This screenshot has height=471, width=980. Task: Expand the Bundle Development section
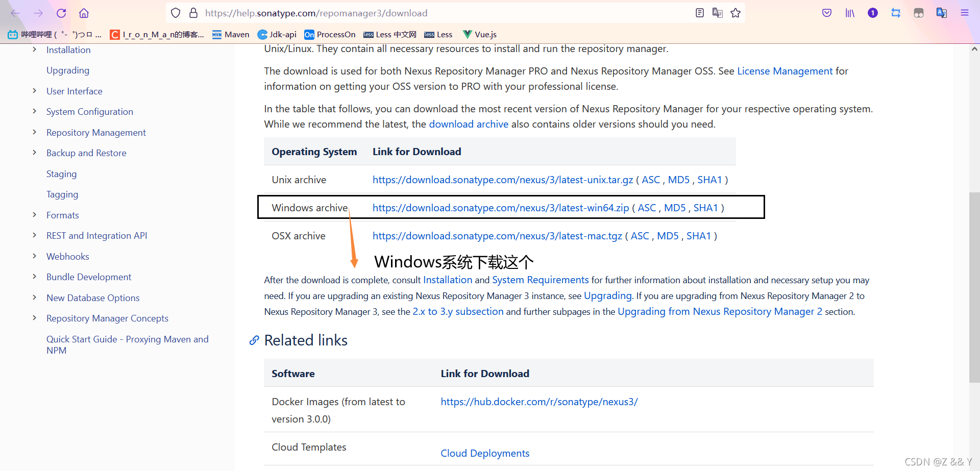click(34, 277)
